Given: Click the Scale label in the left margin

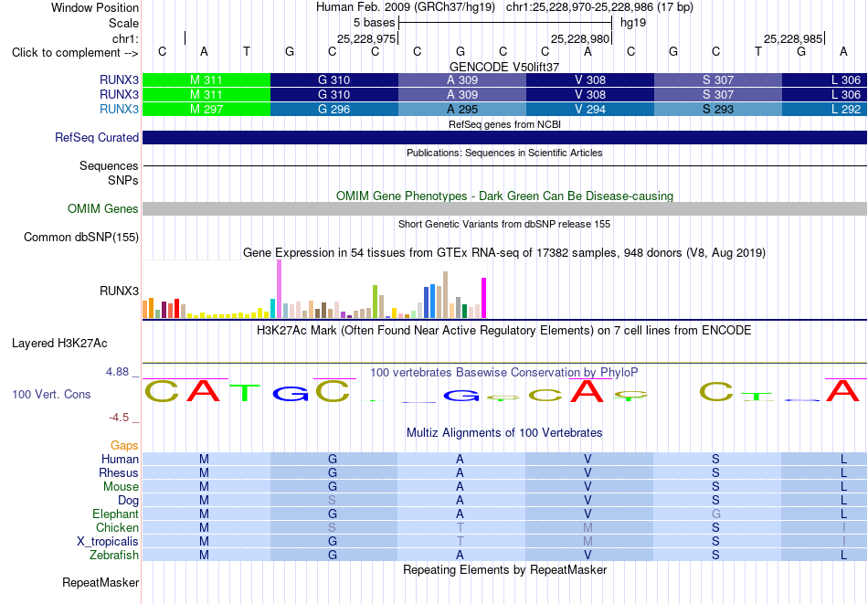Looking at the screenshot, I should pyautogui.click(x=123, y=23).
